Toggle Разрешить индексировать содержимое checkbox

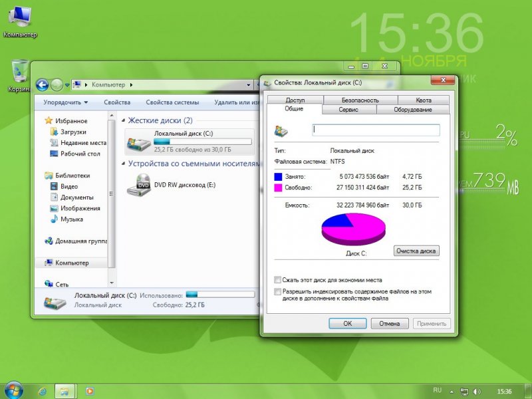click(x=277, y=291)
